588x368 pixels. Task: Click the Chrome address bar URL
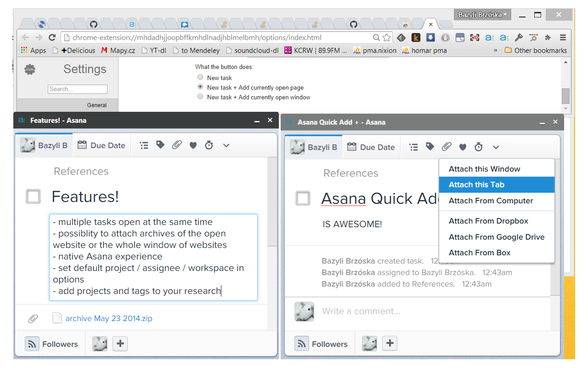point(197,38)
